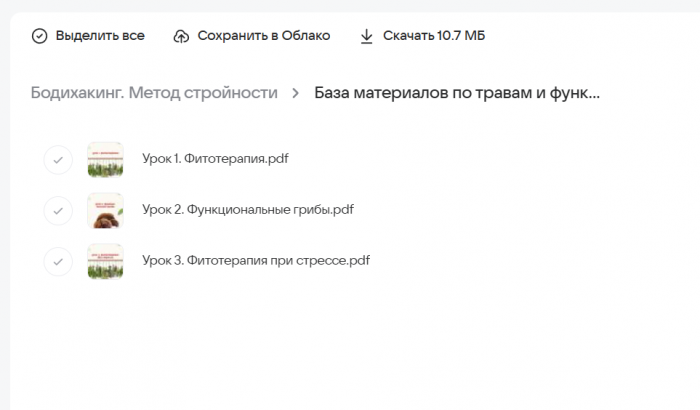Click the cloud upload icon

coord(181,36)
